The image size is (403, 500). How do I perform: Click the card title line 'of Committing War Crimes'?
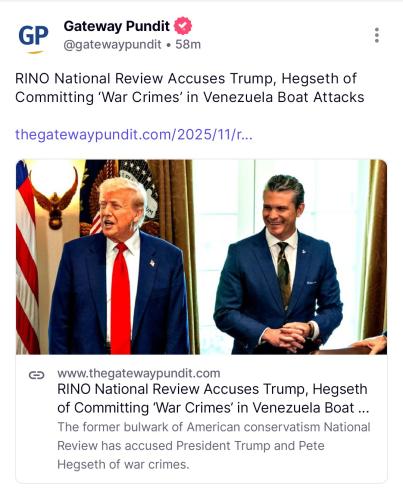point(213,408)
